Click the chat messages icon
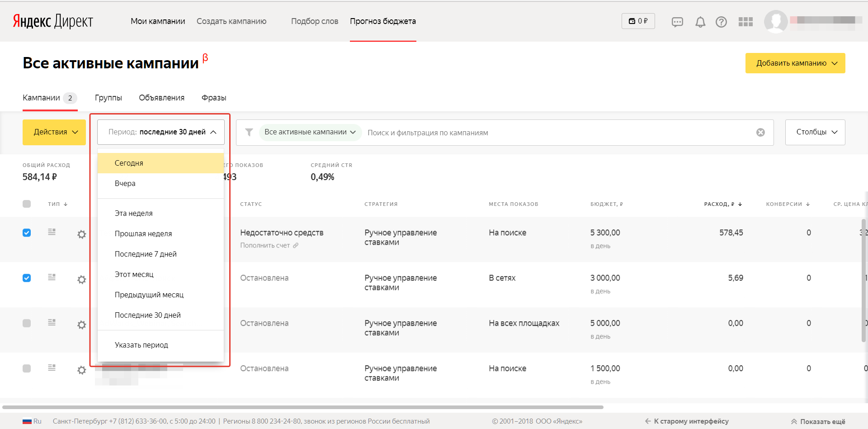This screenshot has height=429, width=868. [x=677, y=21]
